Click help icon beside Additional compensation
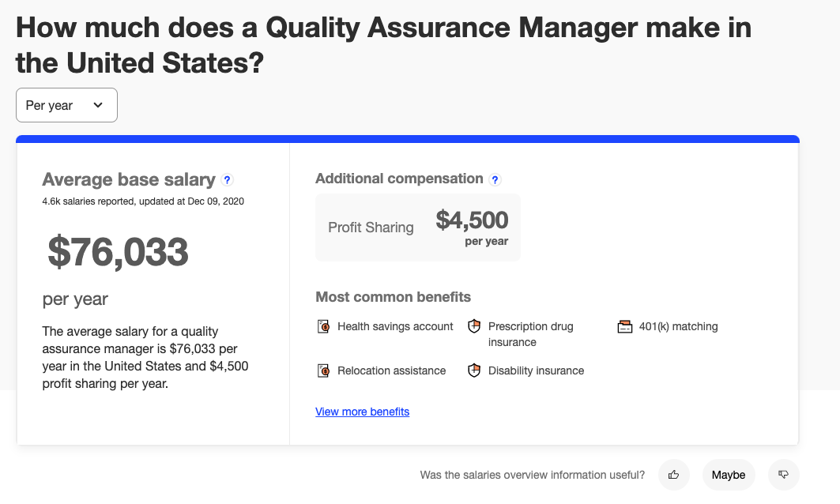The image size is (840, 504). 495,179
